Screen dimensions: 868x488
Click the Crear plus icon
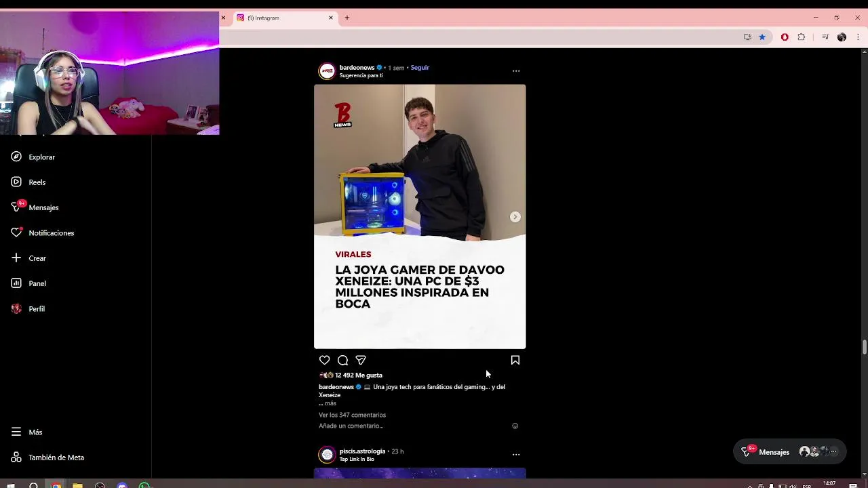16,258
